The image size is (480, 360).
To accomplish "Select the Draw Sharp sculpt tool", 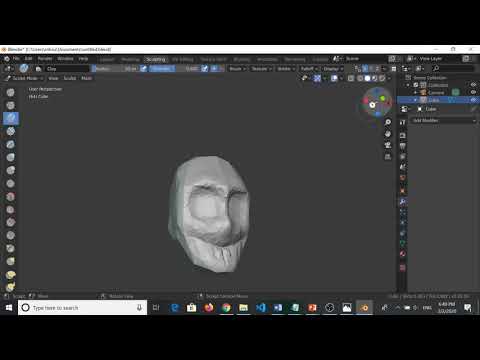I will pos(11,105).
